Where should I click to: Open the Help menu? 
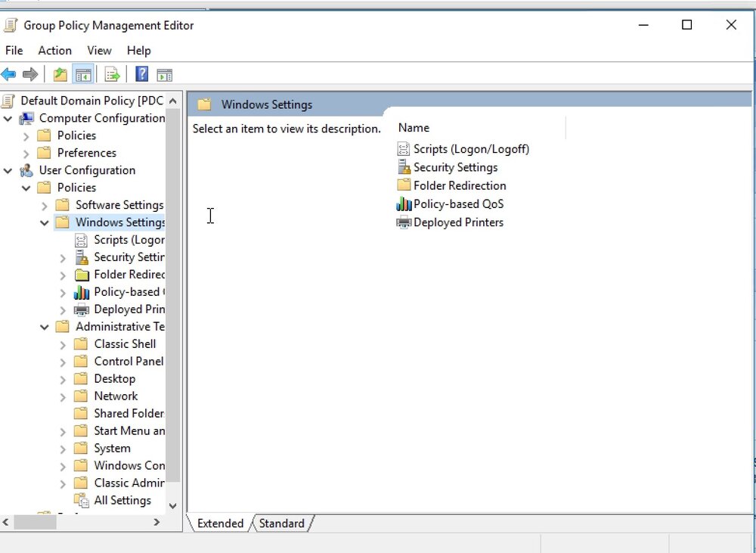[x=139, y=51]
